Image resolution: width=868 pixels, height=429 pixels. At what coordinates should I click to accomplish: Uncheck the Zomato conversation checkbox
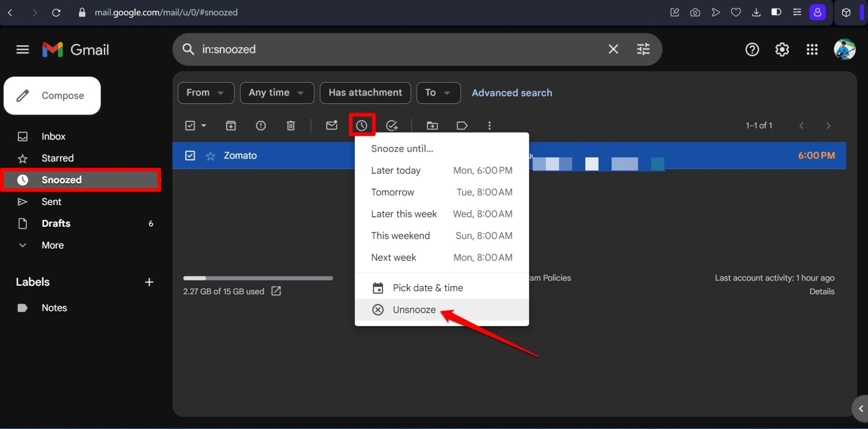click(190, 155)
